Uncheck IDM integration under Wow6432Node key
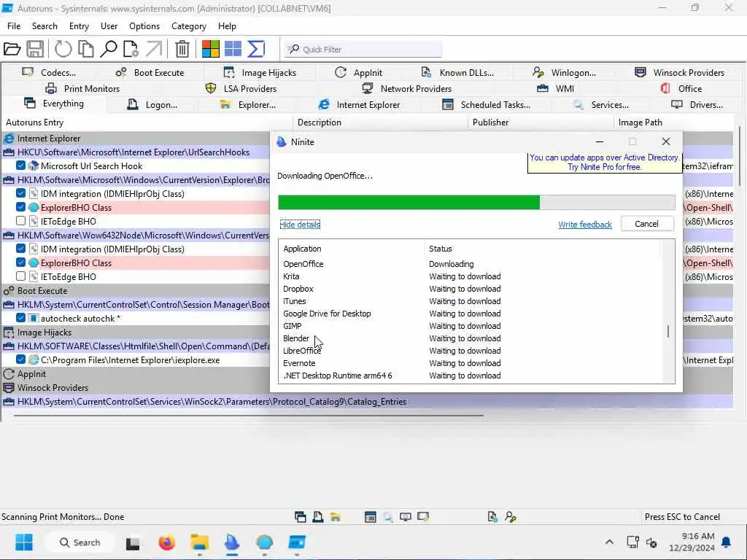Image resolution: width=747 pixels, height=560 pixels. 20,249
